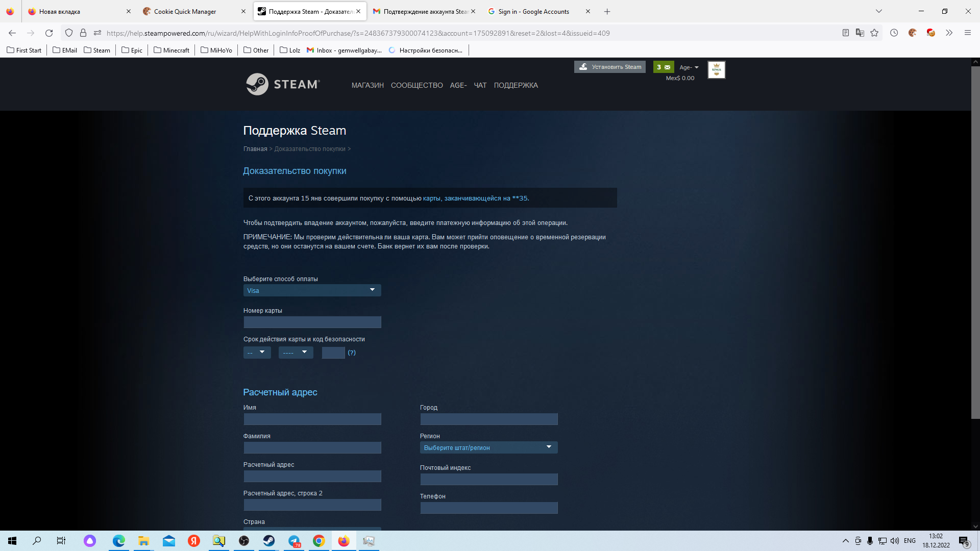Focus the Номер карты input field
Viewport: 980px width, 551px height.
(312, 322)
